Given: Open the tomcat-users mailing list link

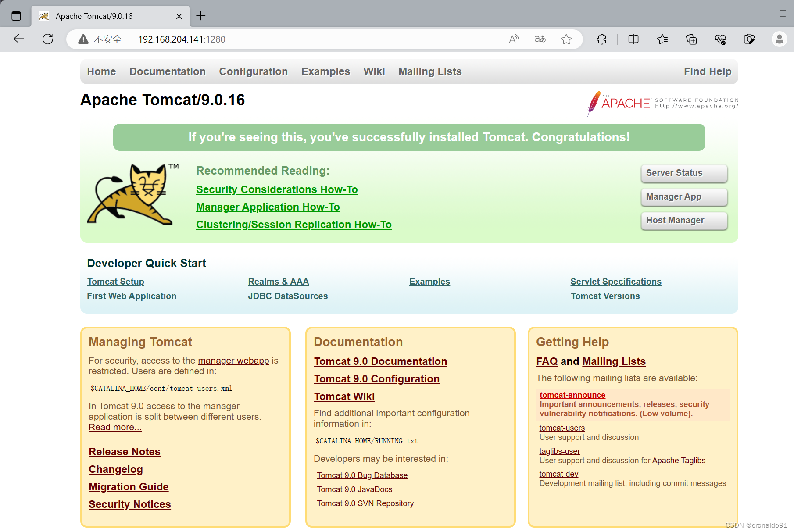Looking at the screenshot, I should pos(562,428).
